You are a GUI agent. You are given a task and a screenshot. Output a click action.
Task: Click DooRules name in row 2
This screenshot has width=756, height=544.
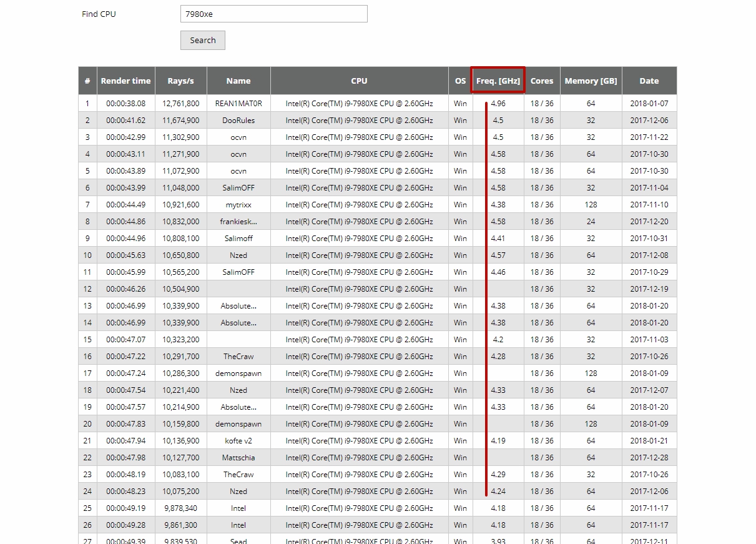(238, 121)
